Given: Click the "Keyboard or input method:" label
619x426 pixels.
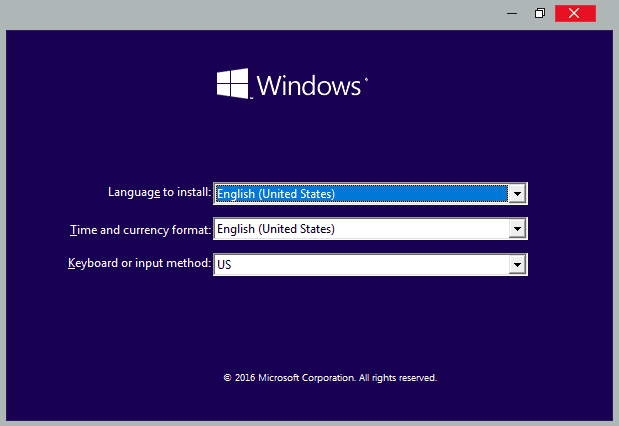Looking at the screenshot, I should pyautogui.click(x=139, y=263).
